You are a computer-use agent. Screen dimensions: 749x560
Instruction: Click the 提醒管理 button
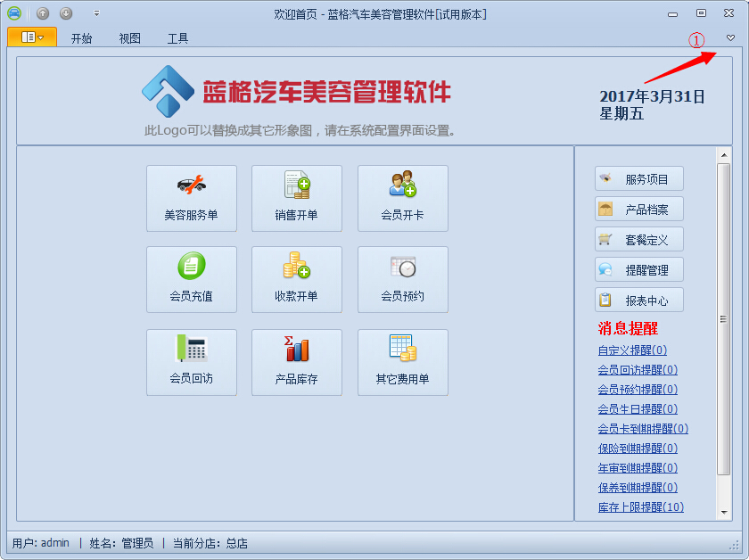[639, 269]
